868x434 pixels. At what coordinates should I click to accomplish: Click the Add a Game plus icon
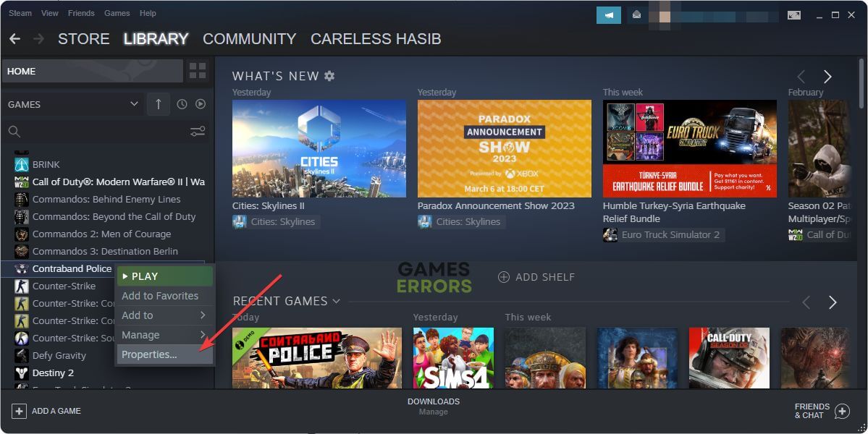coord(19,411)
